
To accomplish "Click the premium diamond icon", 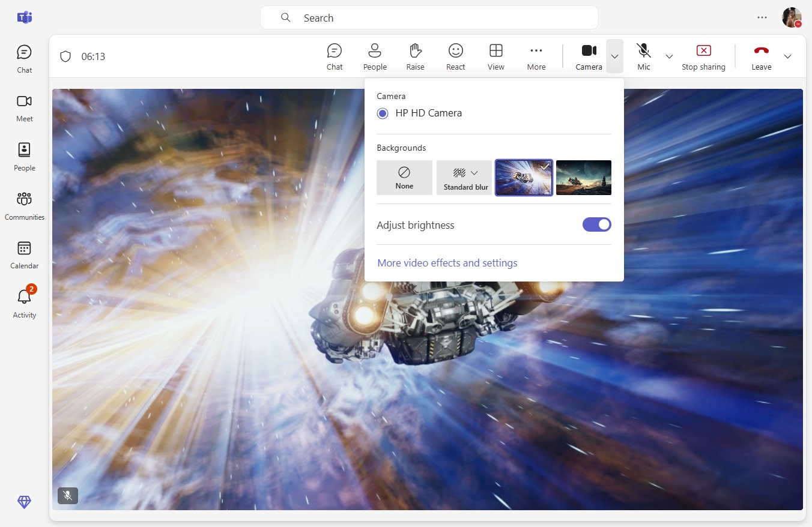I will click(x=25, y=502).
